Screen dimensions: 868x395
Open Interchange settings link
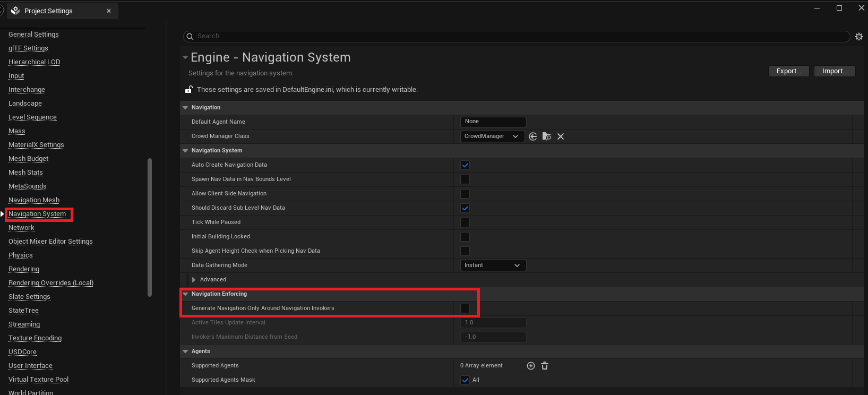27,90
